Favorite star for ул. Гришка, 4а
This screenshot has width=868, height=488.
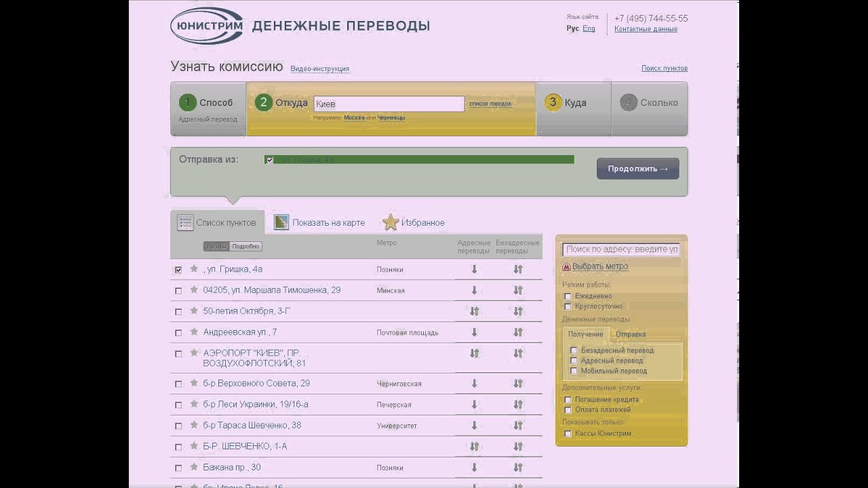[194, 269]
